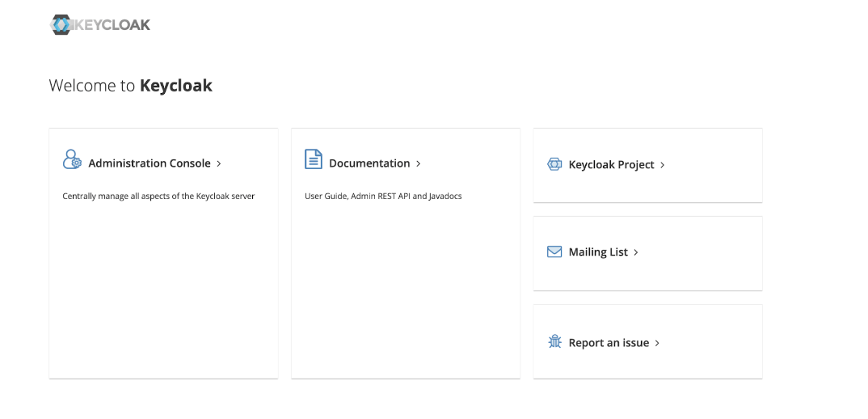Screen dimensions: 868x419
Task: Open the Documentation link
Action: point(369,163)
